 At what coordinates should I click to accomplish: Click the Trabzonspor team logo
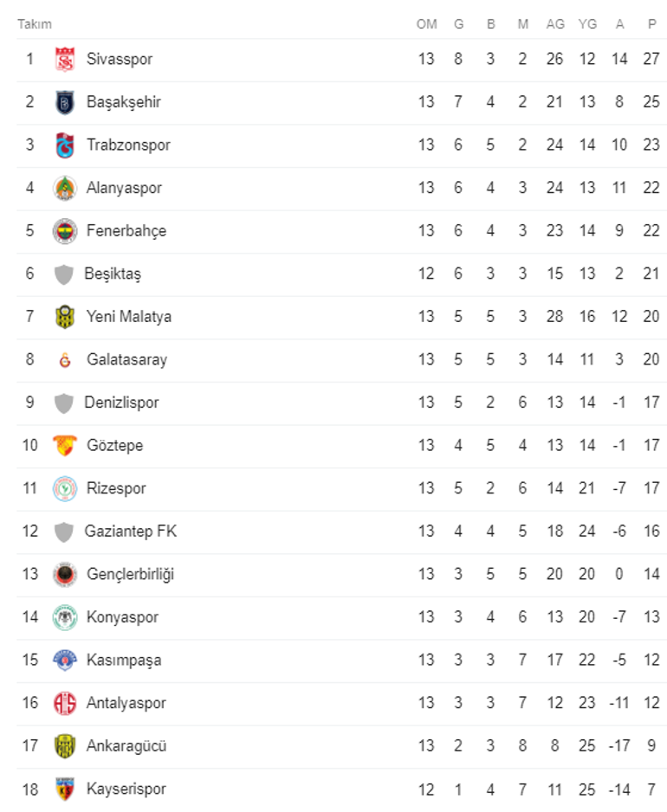point(65,145)
